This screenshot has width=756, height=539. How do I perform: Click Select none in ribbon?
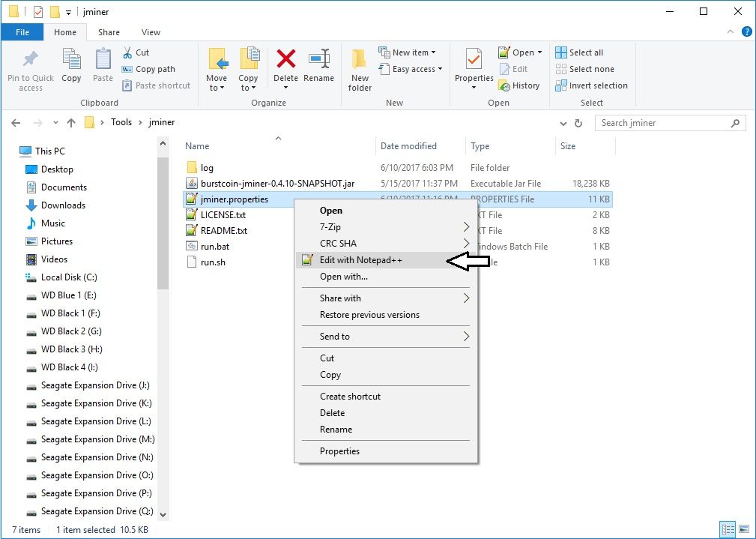[x=585, y=69]
